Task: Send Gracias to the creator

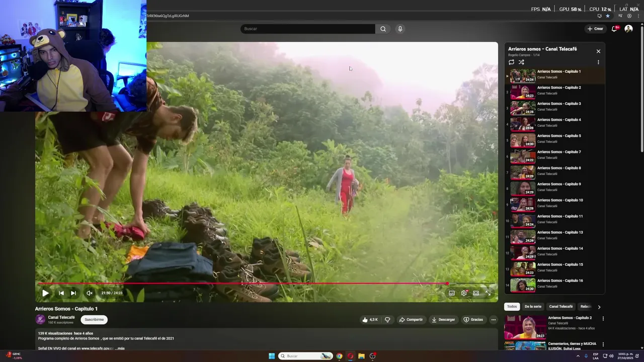Action: [473, 319]
